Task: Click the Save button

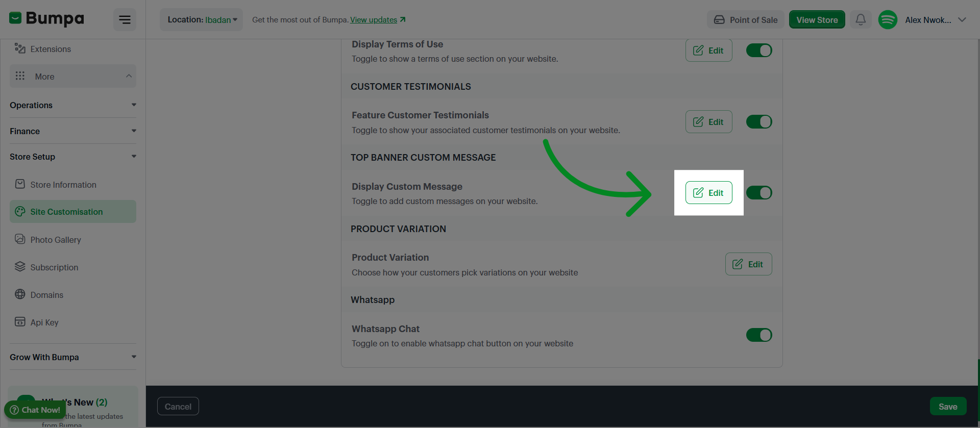Action: click(x=948, y=407)
